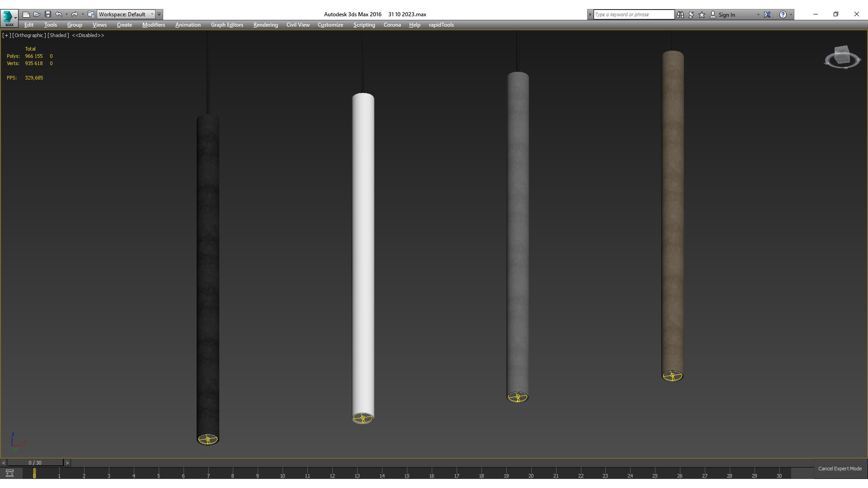Click the Cancel Expert Mode button
Viewport: 868px width, 488px height.
coord(840,469)
